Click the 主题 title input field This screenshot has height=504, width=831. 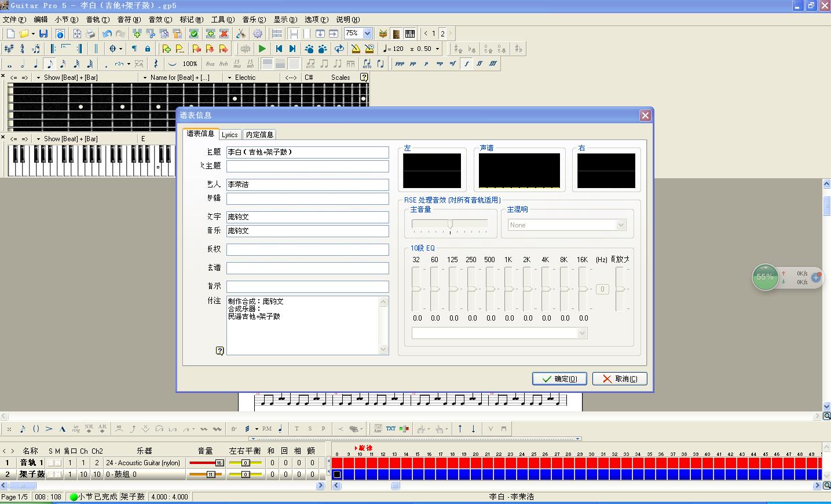[307, 152]
